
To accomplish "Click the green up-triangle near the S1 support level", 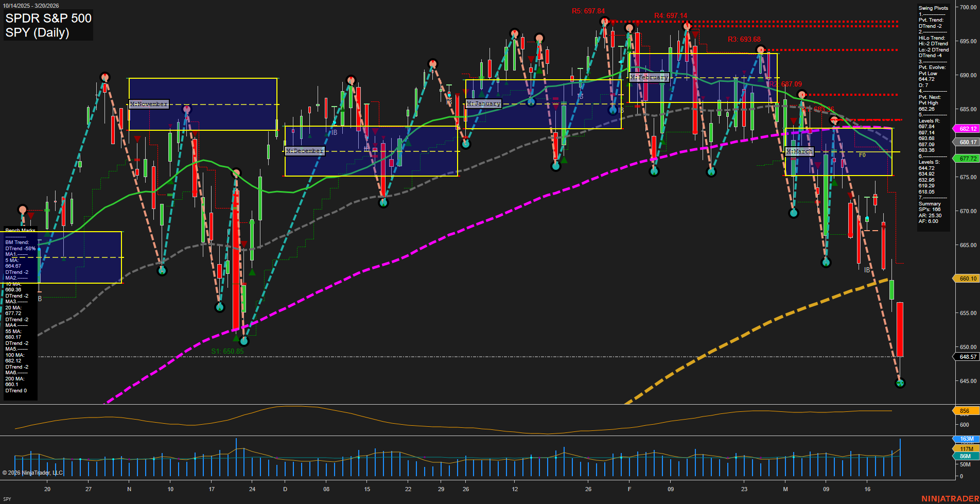I will pos(236,338).
